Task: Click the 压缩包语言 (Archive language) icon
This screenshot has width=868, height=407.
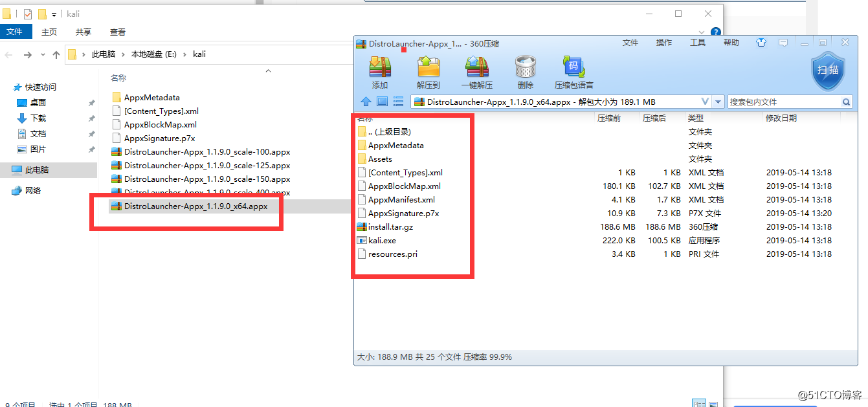Action: coord(573,67)
